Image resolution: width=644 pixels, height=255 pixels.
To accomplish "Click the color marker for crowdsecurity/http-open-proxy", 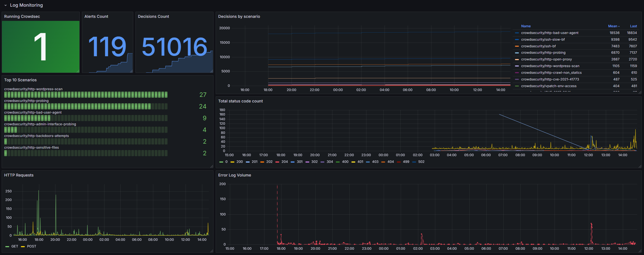I will pyautogui.click(x=517, y=59).
